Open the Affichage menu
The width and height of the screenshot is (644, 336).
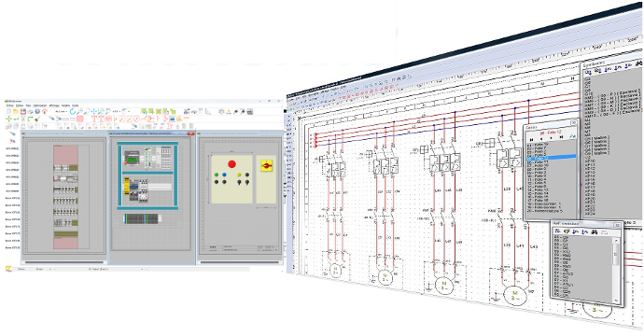54,105
